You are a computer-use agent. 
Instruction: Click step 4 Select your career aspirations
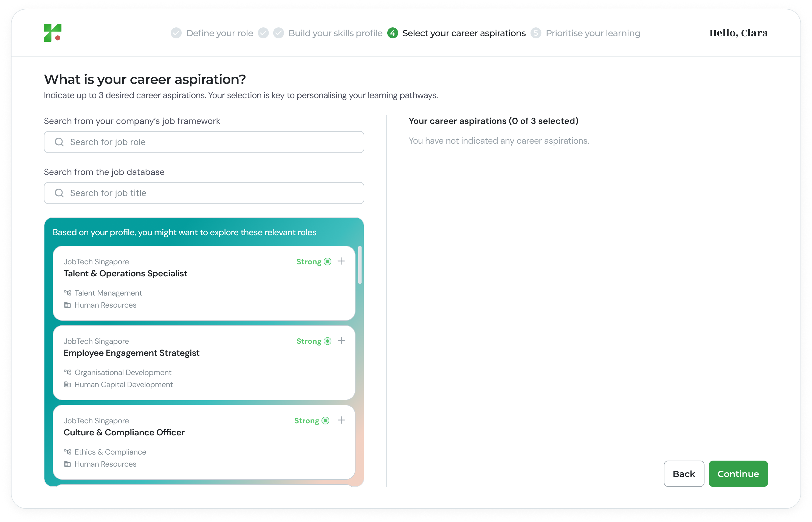coord(463,33)
